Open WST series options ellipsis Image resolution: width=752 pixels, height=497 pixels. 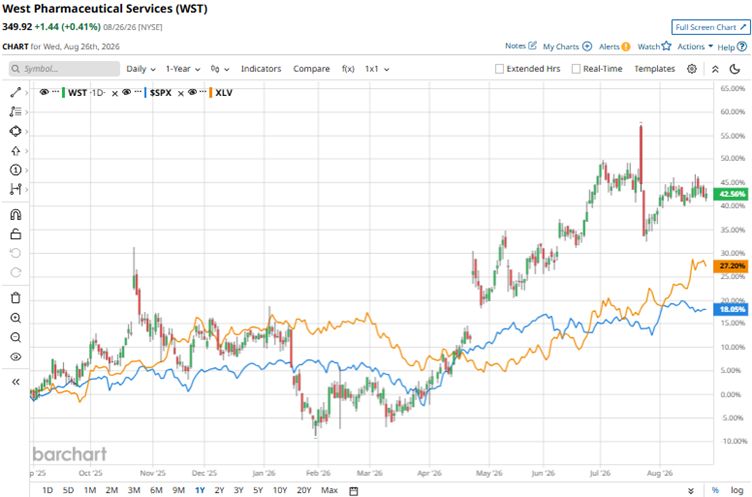[55, 92]
